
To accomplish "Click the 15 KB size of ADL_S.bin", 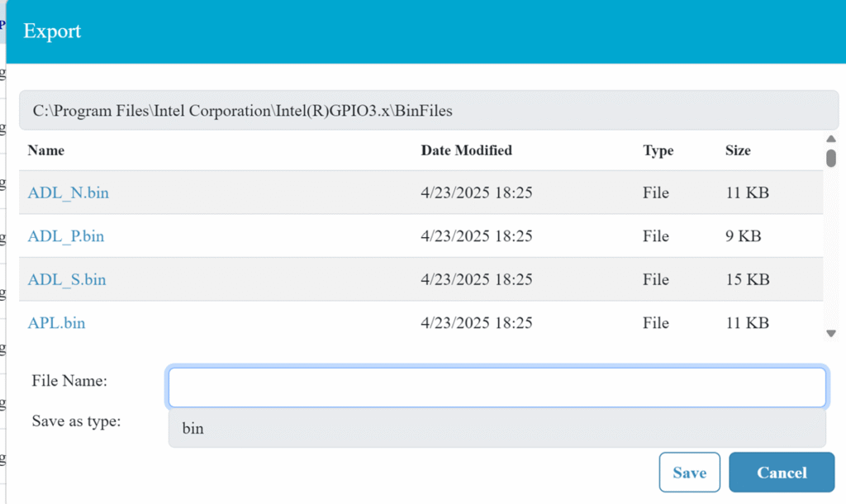I will coord(747,279).
